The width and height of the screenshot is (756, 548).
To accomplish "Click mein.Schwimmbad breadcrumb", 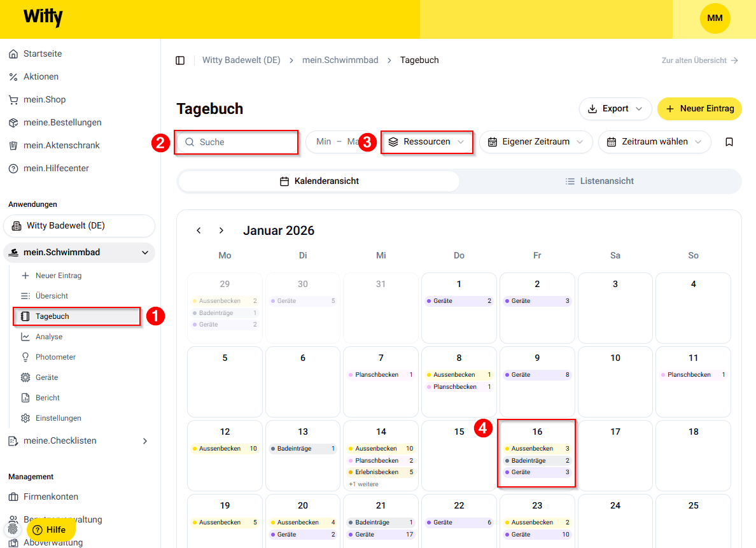I will pyautogui.click(x=340, y=60).
